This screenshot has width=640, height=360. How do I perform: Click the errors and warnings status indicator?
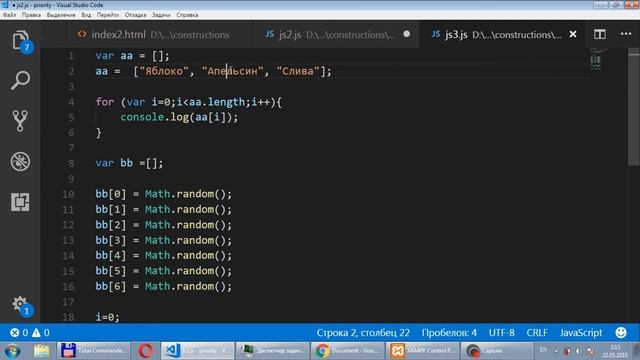[29, 333]
